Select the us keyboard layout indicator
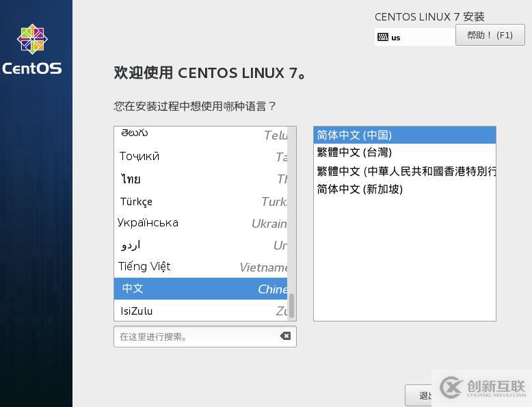 click(414, 37)
